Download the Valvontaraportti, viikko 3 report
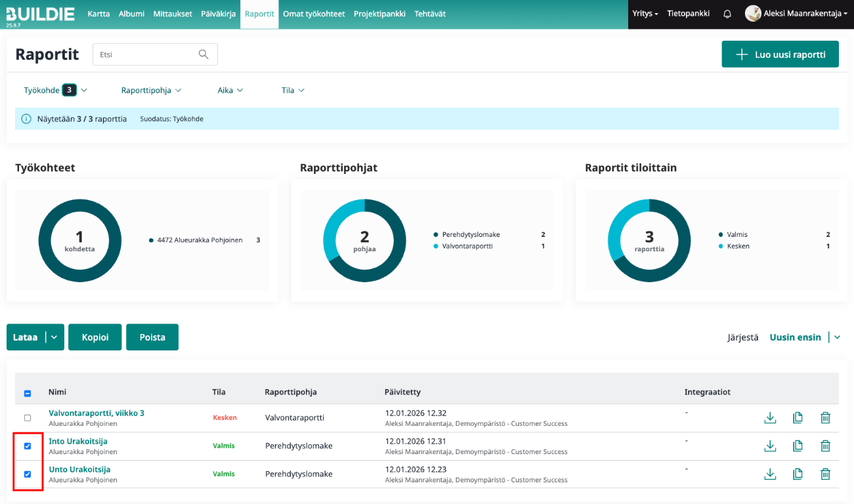Screen dimensions: 854x504 click(770, 417)
